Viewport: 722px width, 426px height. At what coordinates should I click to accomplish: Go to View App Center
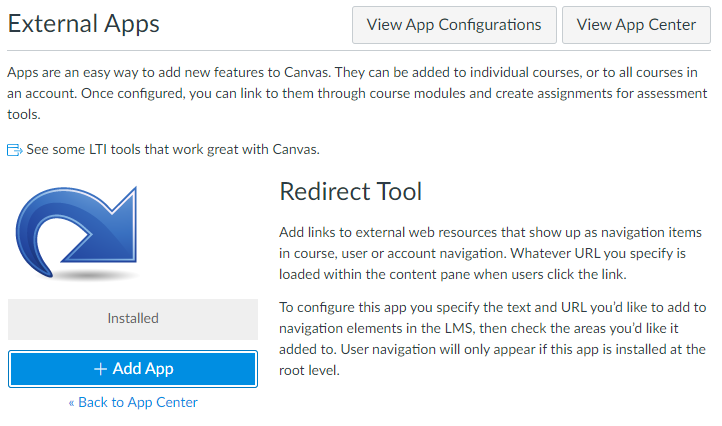tap(636, 25)
